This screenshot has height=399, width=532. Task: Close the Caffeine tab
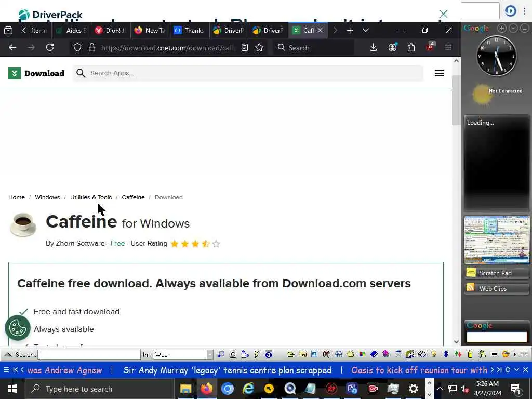click(320, 31)
